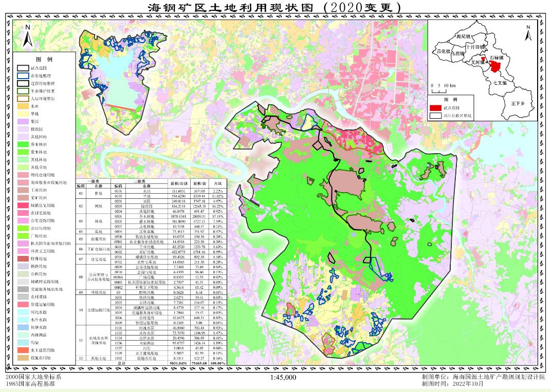This screenshot has width=551, height=392.
Task: Select the 乔木林地 green color swatch
Action: pyautogui.click(x=23, y=144)
